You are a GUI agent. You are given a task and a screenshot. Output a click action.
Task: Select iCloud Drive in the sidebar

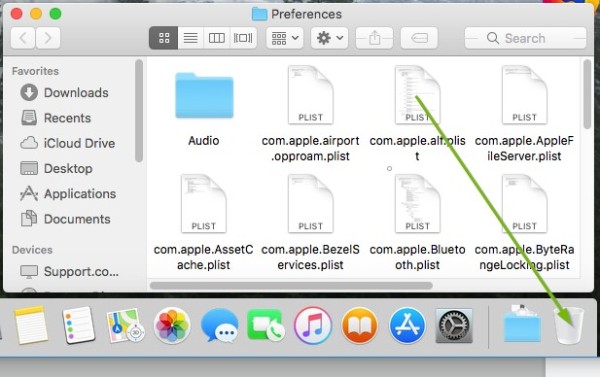67,143
